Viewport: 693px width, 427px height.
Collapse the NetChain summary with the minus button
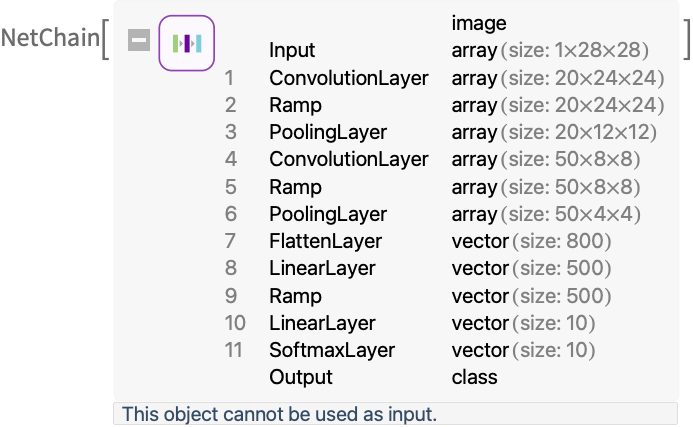click(139, 40)
